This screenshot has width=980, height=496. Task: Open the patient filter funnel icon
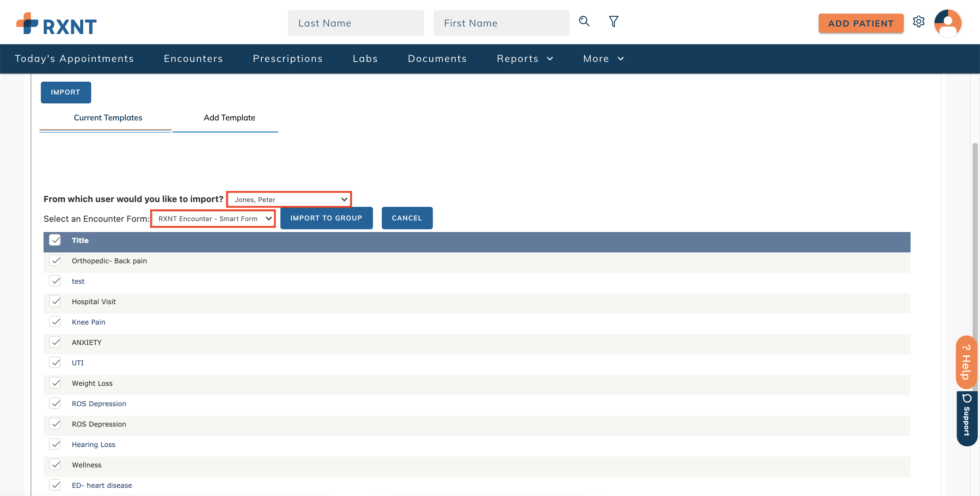pos(613,21)
